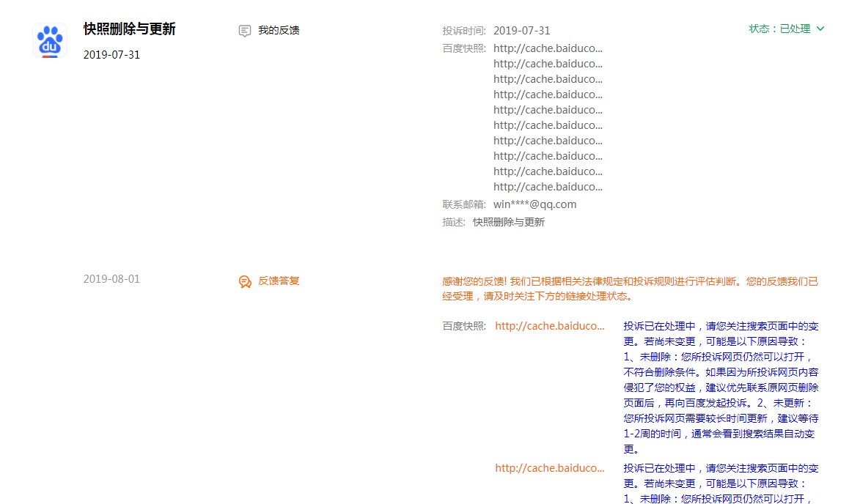This screenshot has height=504, width=849.
Task: Click the second orange cache link near the bottom
Action: (x=550, y=468)
